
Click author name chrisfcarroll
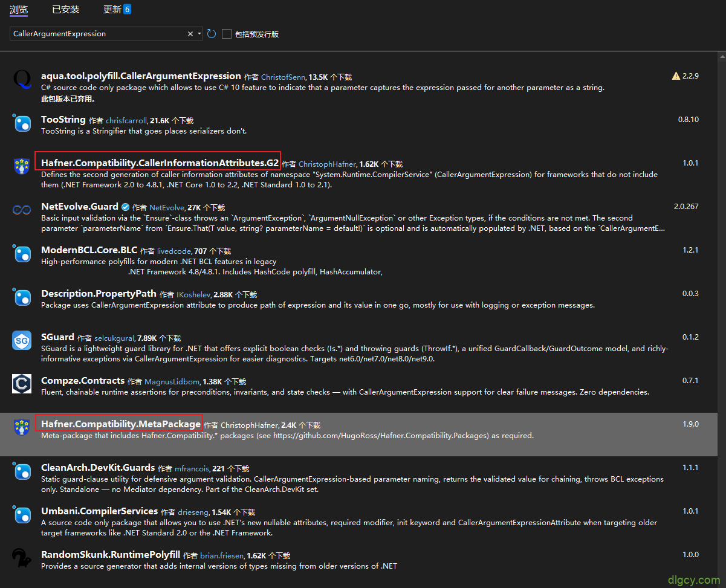point(126,121)
